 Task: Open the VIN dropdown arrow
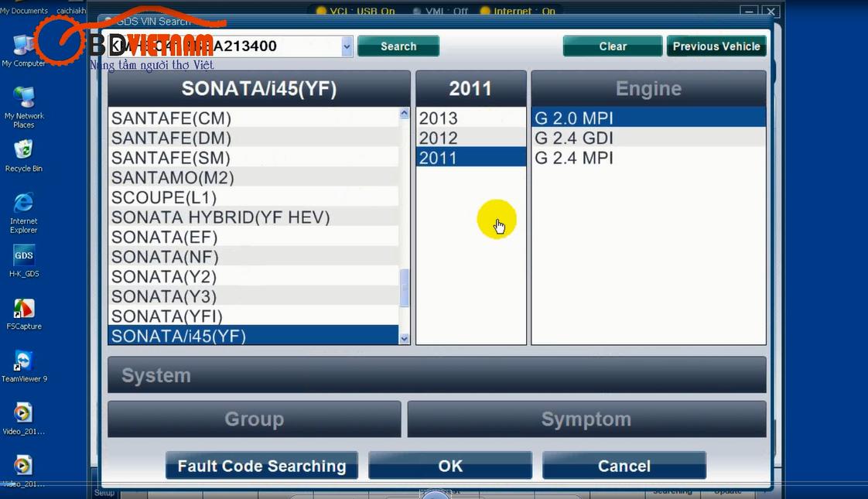[x=347, y=46]
